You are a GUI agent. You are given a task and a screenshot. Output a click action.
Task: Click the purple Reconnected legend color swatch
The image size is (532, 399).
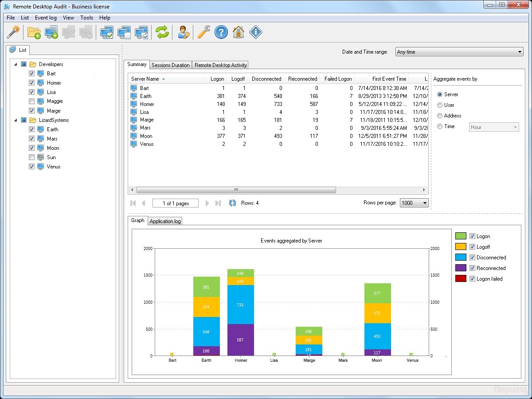point(461,268)
